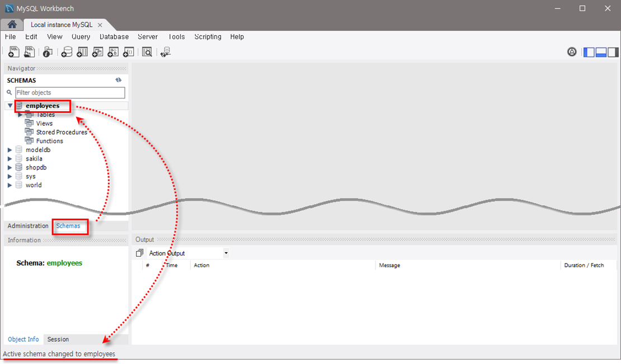The width and height of the screenshot is (621, 364).
Task: Create a new stored procedure icon
Action: tap(113, 52)
